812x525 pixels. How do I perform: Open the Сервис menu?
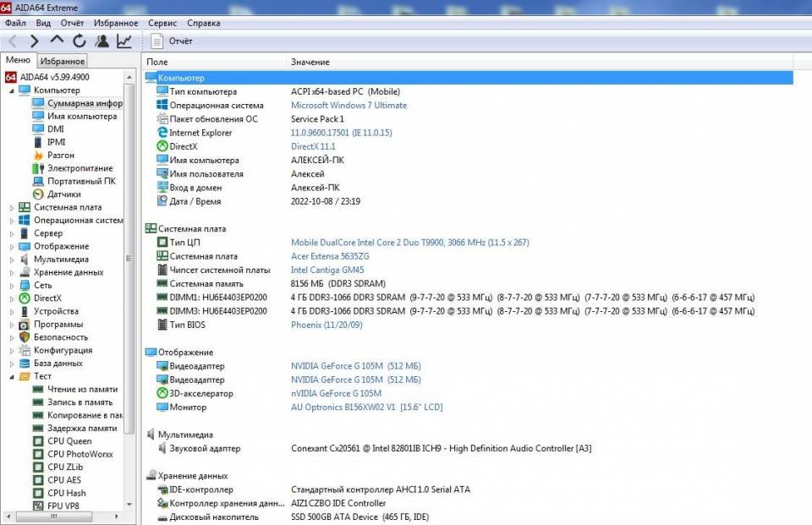162,23
